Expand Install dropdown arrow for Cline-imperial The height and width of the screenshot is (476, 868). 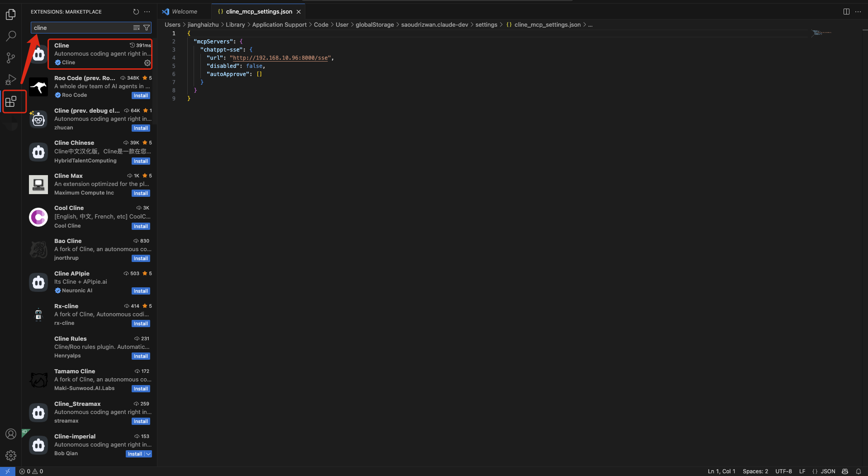(148, 454)
